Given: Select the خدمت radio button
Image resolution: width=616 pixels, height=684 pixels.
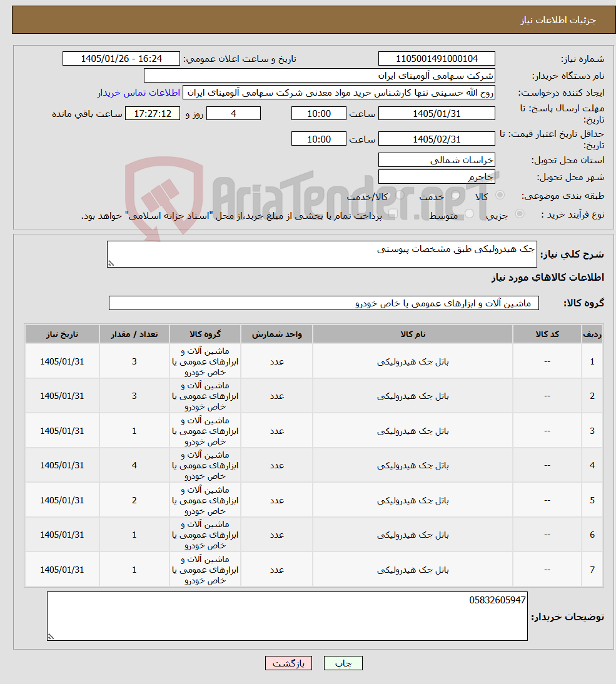Looking at the screenshot, I should click(456, 196).
